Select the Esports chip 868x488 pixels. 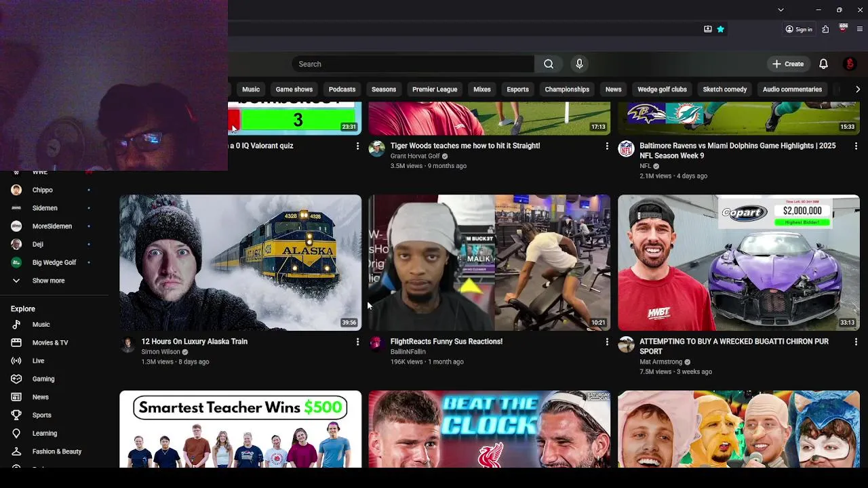[517, 89]
